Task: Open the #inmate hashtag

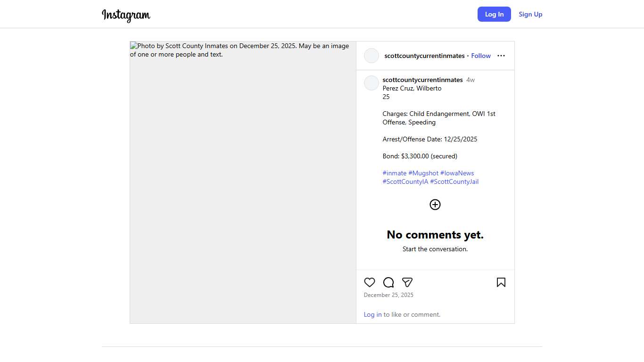Action: tap(394, 173)
